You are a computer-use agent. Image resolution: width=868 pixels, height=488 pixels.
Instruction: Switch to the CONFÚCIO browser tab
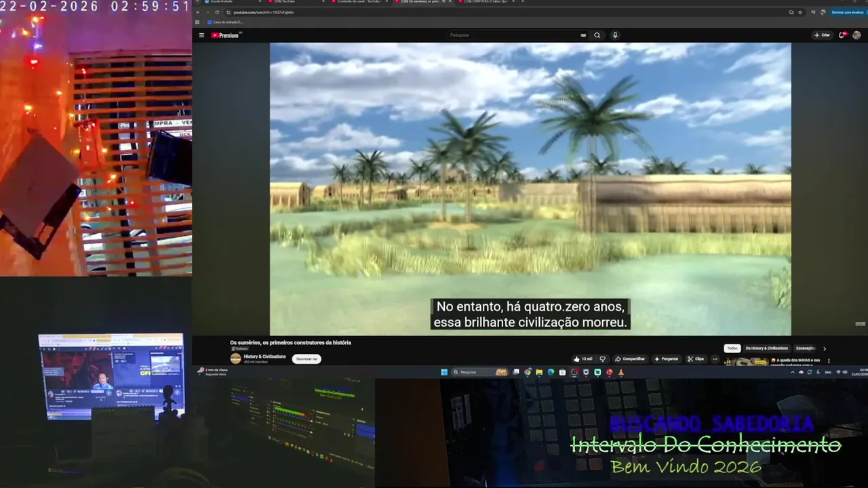[487, 2]
